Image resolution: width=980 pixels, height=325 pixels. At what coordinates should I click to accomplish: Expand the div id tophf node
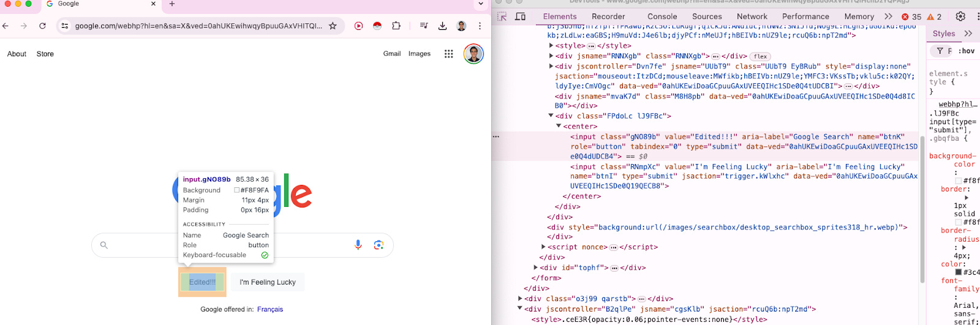coord(536,267)
